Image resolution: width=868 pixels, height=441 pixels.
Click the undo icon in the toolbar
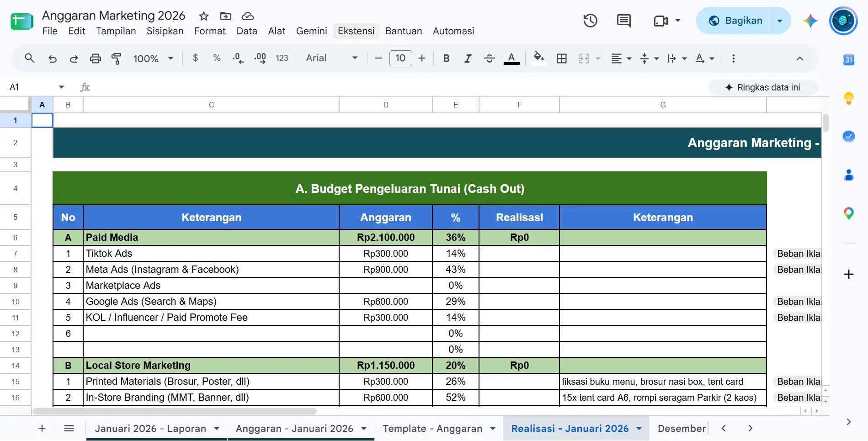pyautogui.click(x=53, y=58)
